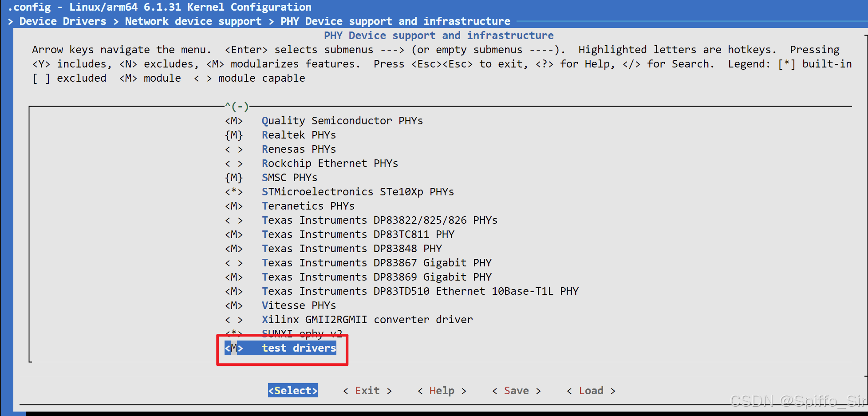The image size is (868, 416).
Task: Toggle the STMicroelectronics STe10Xp PHYs built-in state
Action: pos(358,191)
